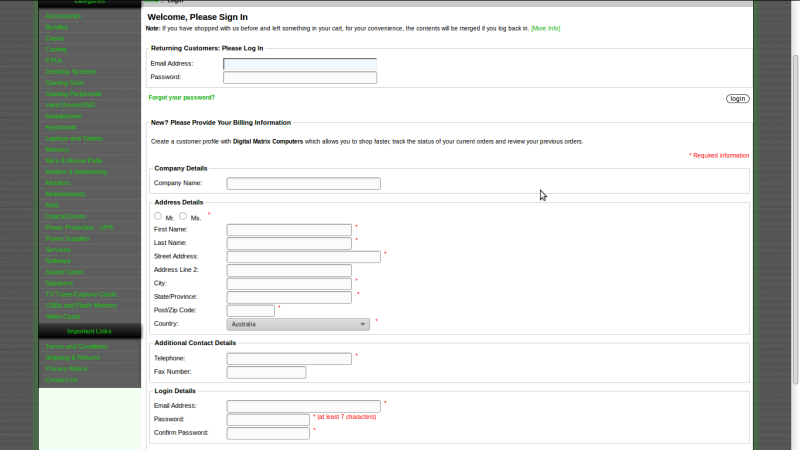Select the Mr. radio button
800x450 pixels.
(x=158, y=216)
